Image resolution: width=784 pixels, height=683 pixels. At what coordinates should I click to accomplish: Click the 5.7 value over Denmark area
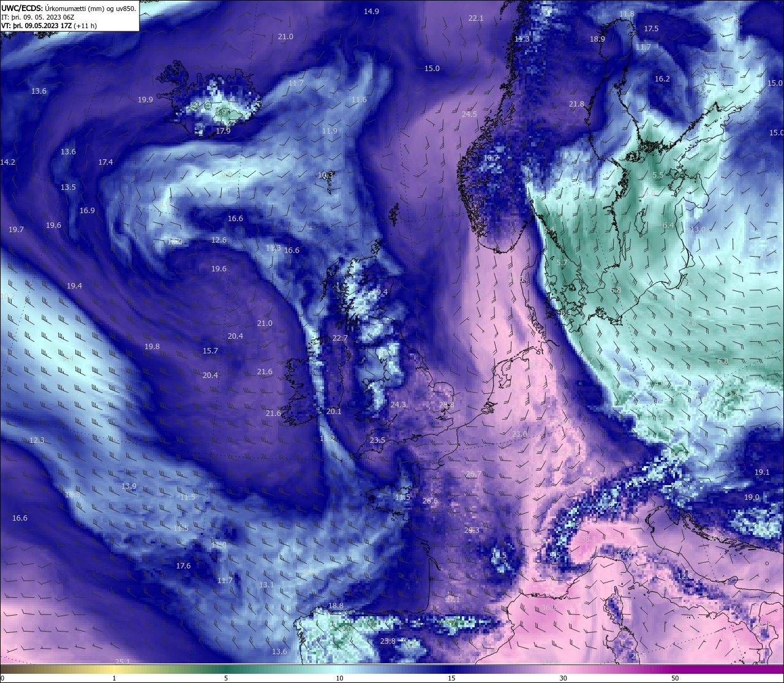point(562,263)
